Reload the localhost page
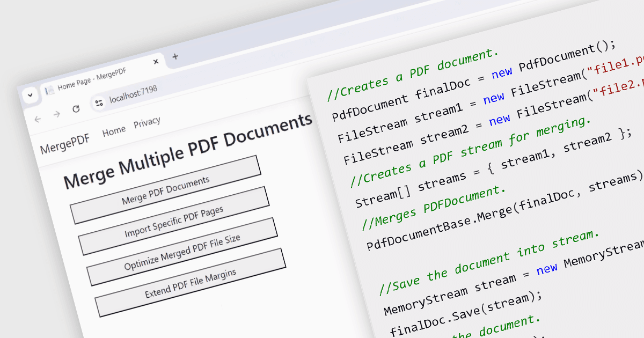The height and width of the screenshot is (338, 644). click(76, 109)
